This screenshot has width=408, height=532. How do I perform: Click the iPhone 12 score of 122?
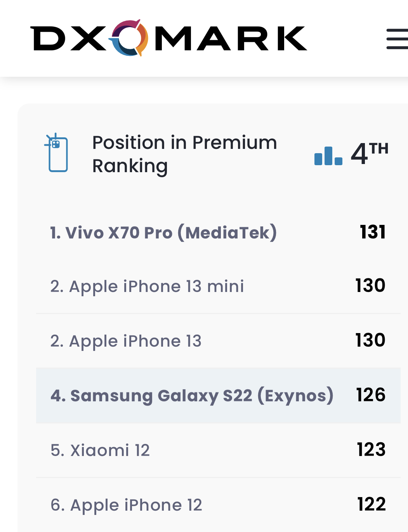372,504
